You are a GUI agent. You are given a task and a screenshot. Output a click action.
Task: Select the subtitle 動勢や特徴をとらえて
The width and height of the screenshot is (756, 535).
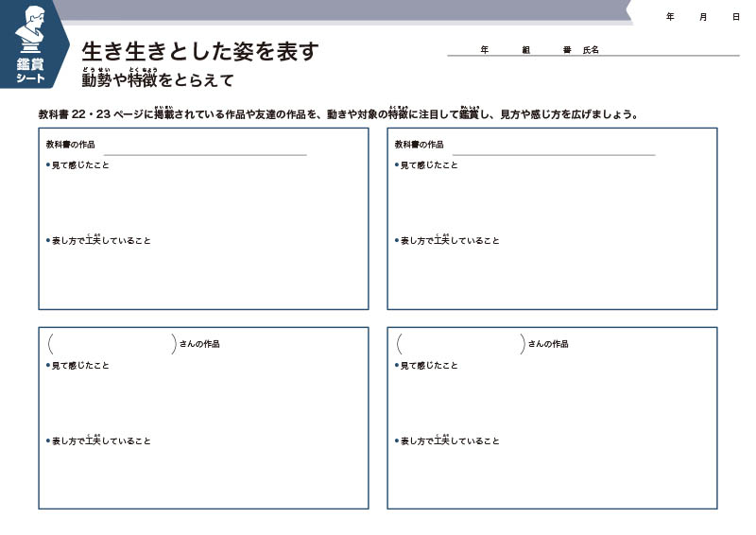click(x=157, y=81)
